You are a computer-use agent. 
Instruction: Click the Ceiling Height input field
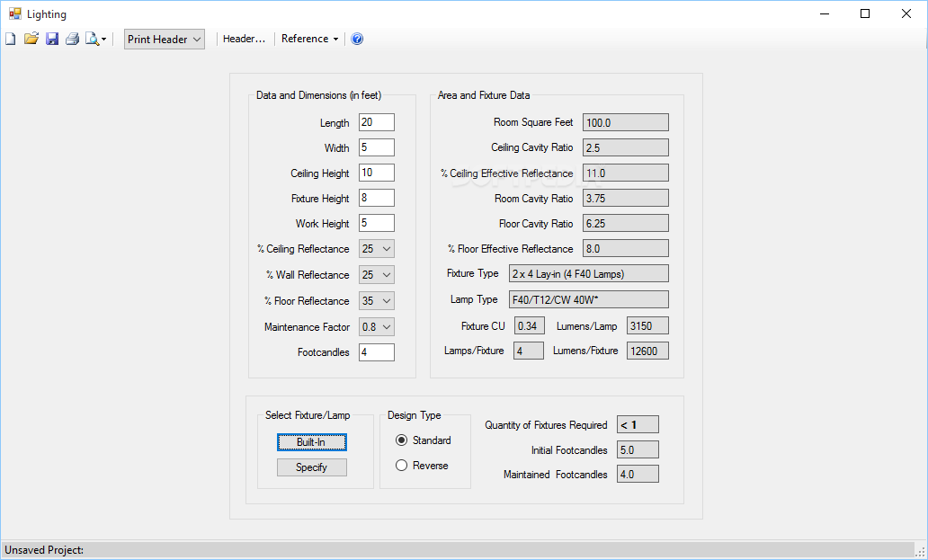(x=377, y=173)
